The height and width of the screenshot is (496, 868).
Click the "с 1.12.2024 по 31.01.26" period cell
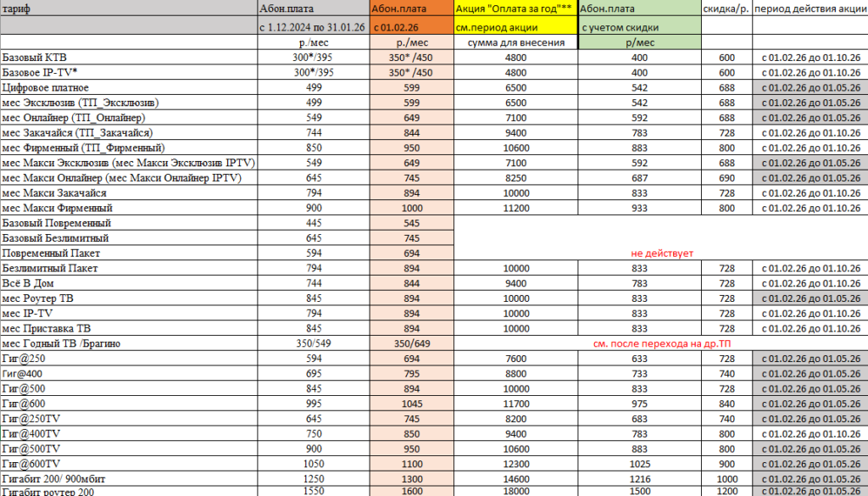[312, 27]
